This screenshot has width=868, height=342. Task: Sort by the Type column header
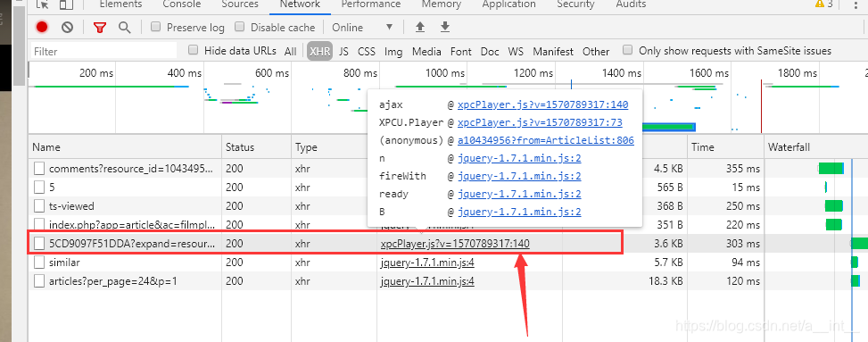tap(335, 146)
